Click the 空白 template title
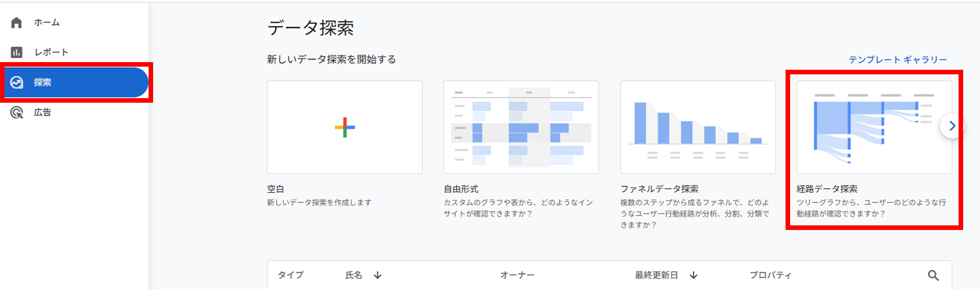 (x=275, y=189)
